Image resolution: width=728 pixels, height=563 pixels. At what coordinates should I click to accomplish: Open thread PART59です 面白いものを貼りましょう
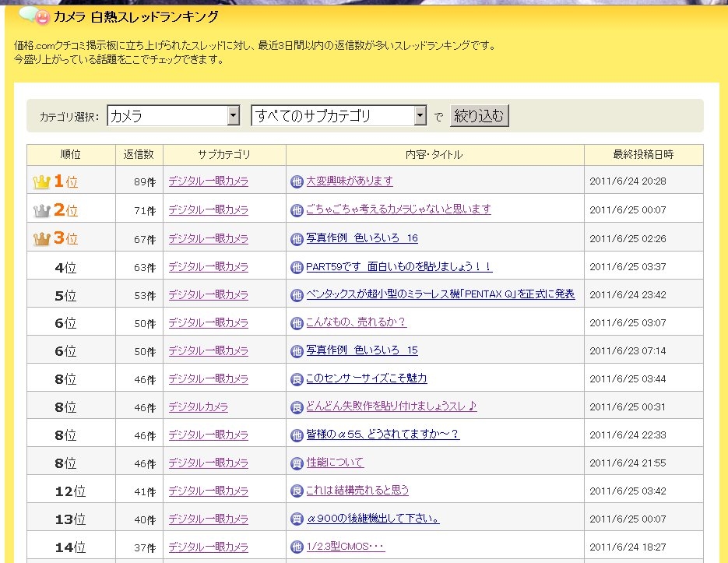click(399, 266)
